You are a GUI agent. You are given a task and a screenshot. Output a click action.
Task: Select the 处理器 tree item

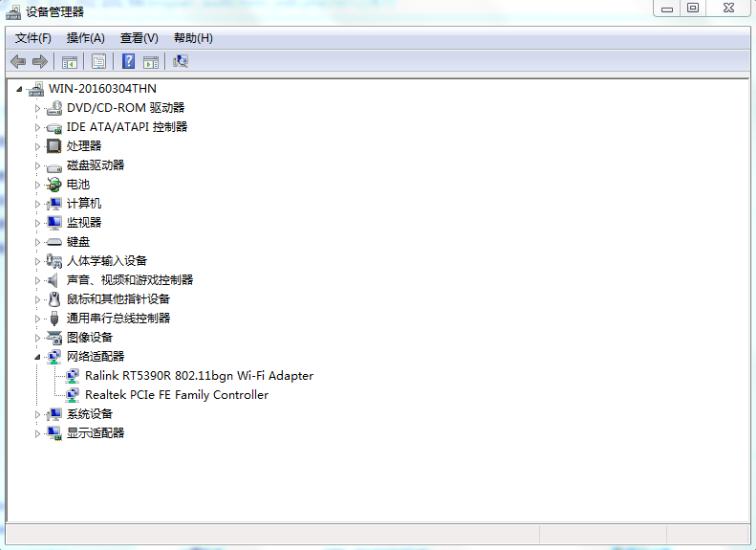pyautogui.click(x=84, y=146)
